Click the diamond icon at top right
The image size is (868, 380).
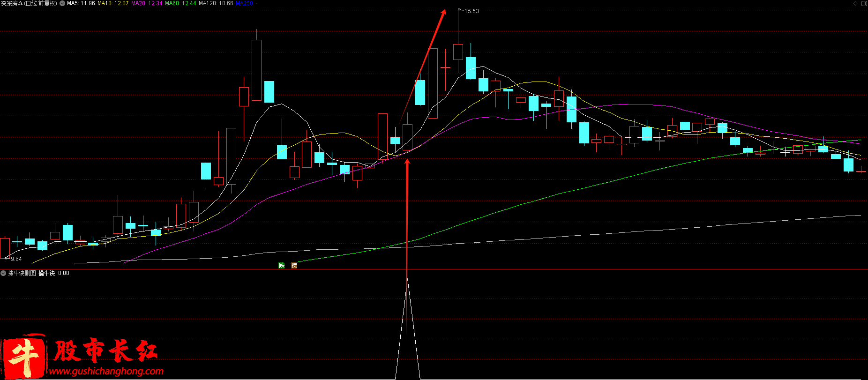point(856,3)
